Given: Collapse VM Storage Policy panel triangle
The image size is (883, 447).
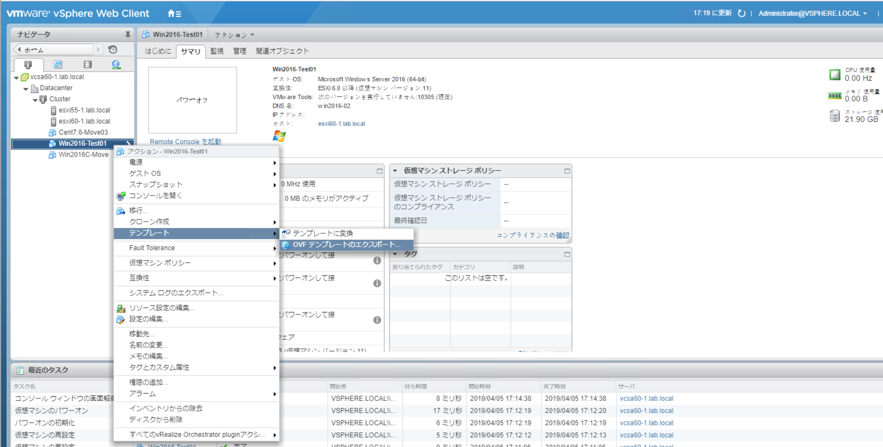Looking at the screenshot, I should tap(395, 171).
